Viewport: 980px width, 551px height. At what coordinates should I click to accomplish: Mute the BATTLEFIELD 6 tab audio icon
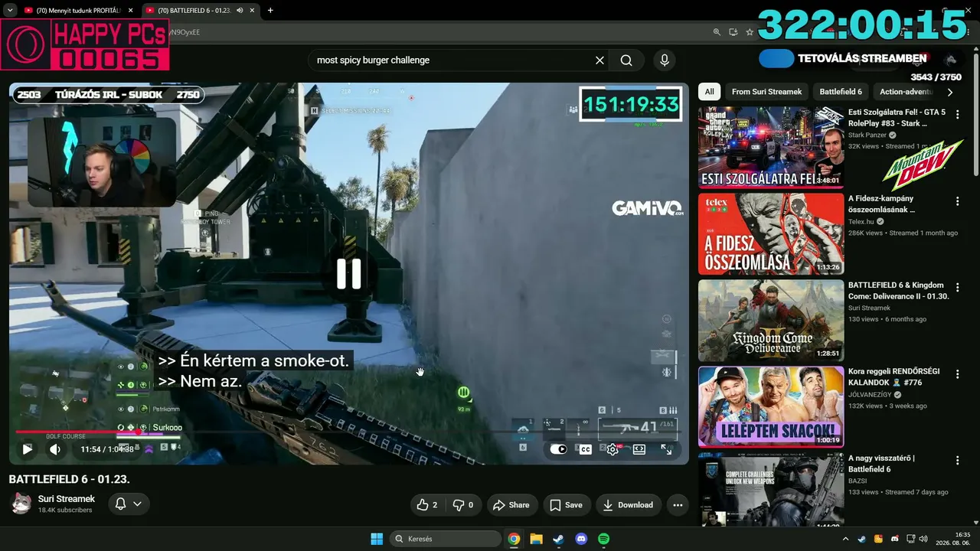[x=240, y=11]
